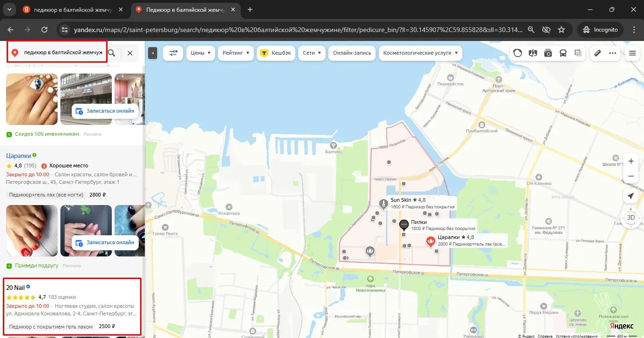
Task: Click the Прибалтийский place marker
Action: (x=481, y=124)
